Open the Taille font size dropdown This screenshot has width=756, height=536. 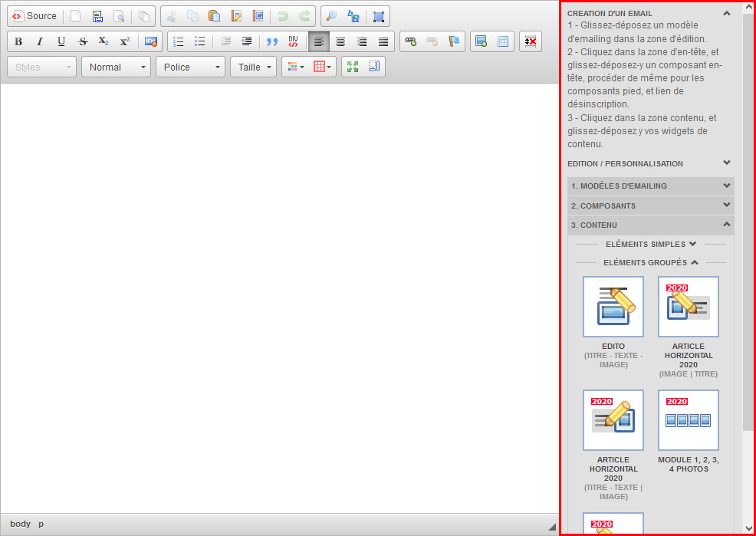click(x=253, y=67)
